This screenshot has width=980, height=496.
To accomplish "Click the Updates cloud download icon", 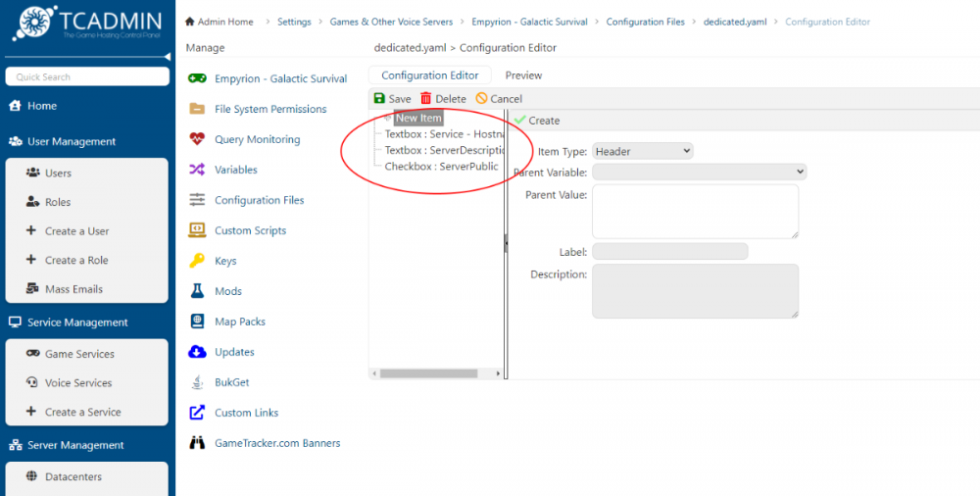I will coord(197,352).
